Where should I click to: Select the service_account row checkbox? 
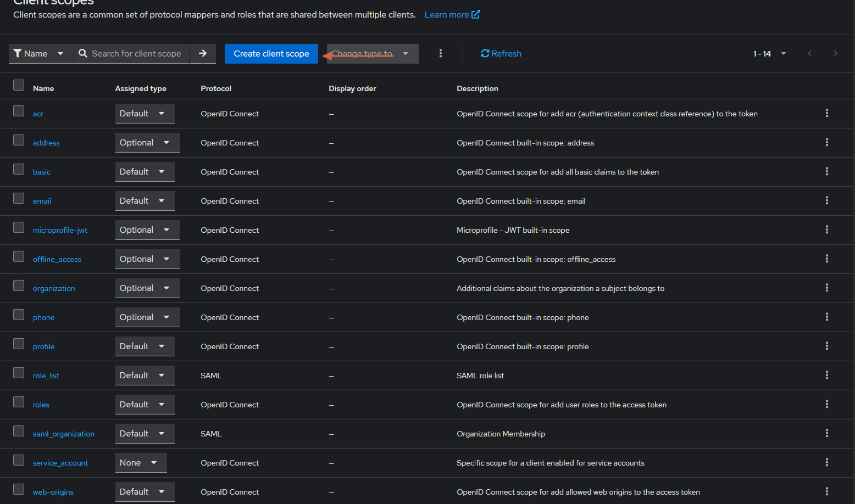(x=19, y=460)
